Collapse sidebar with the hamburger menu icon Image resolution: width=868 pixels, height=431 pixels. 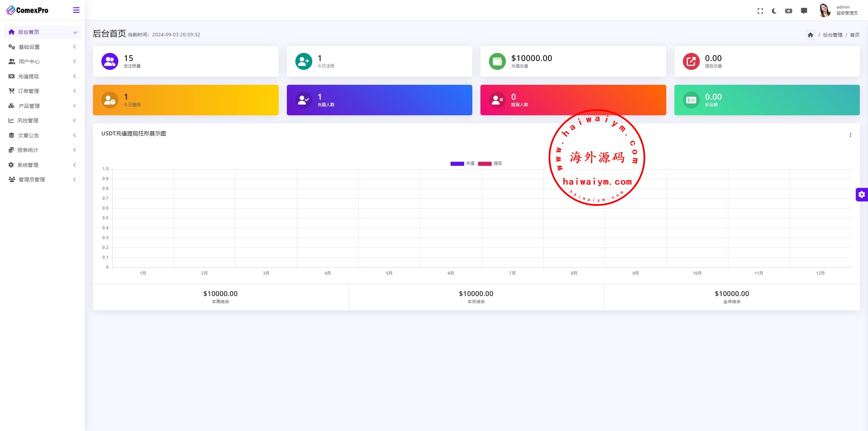pos(76,10)
